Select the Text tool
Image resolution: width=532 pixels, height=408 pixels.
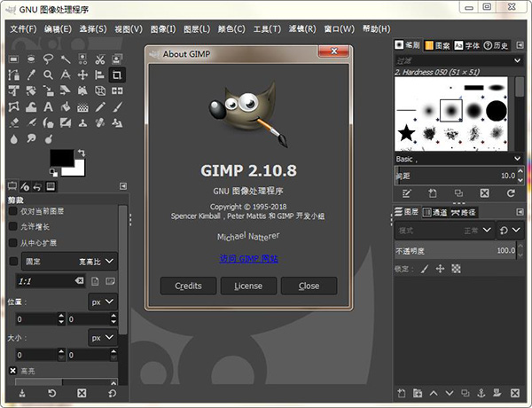click(48, 107)
